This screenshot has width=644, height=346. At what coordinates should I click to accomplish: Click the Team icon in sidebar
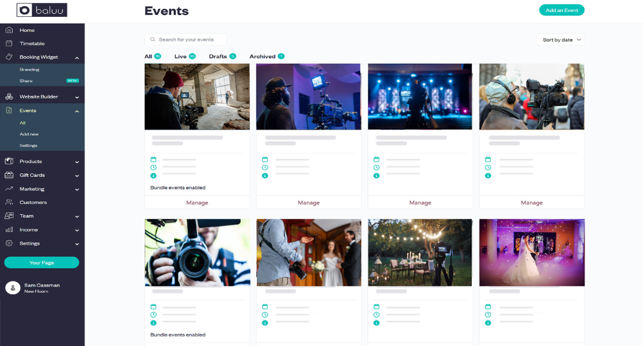[x=9, y=215]
